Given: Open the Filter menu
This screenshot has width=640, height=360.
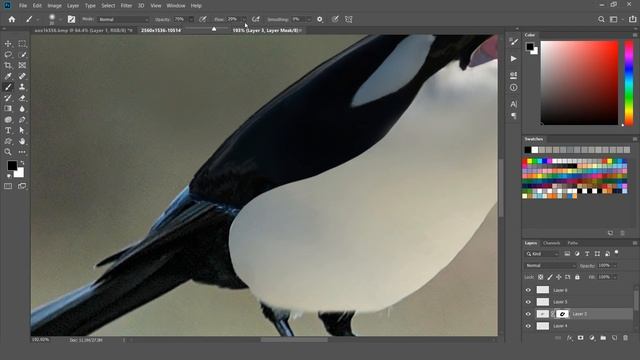Looking at the screenshot, I should 126,6.
